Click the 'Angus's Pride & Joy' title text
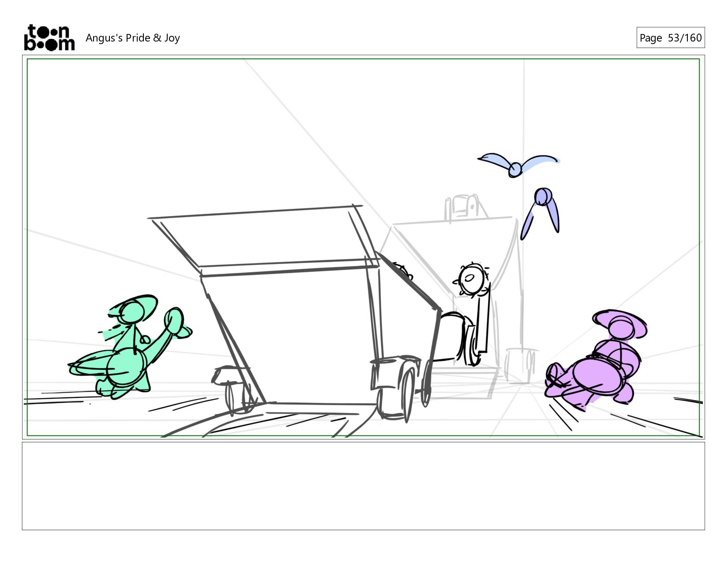The height and width of the screenshot is (563, 728). tap(133, 38)
